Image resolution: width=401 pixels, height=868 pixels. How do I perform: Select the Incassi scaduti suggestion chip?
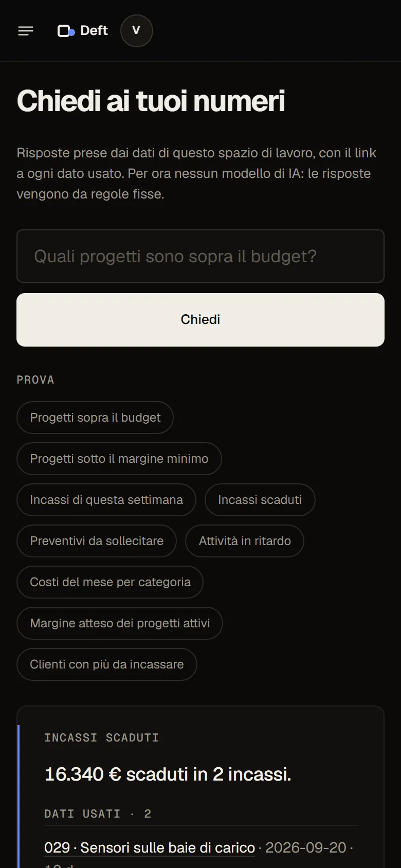[260, 500]
